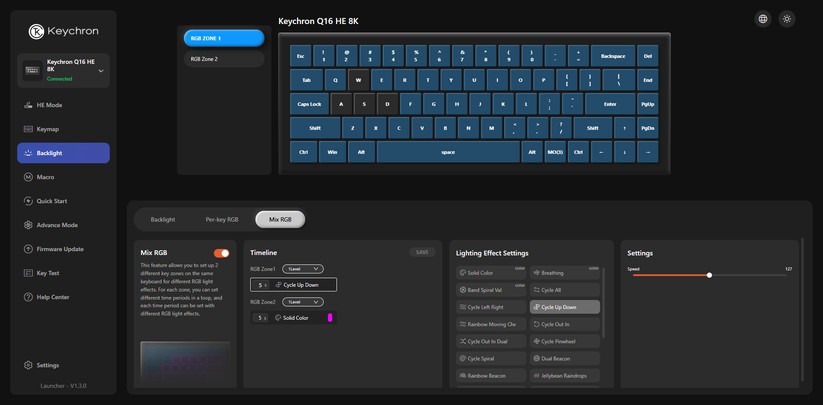This screenshot has height=405, width=823.
Task: Select the Cycle Spiral effect
Action: (491, 359)
